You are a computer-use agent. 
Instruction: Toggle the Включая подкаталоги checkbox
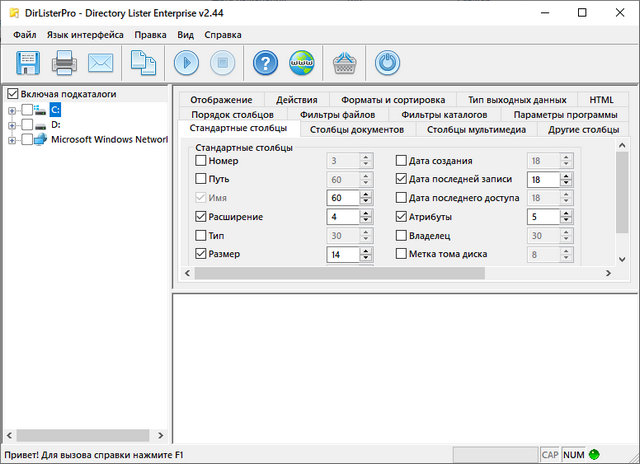(12, 94)
